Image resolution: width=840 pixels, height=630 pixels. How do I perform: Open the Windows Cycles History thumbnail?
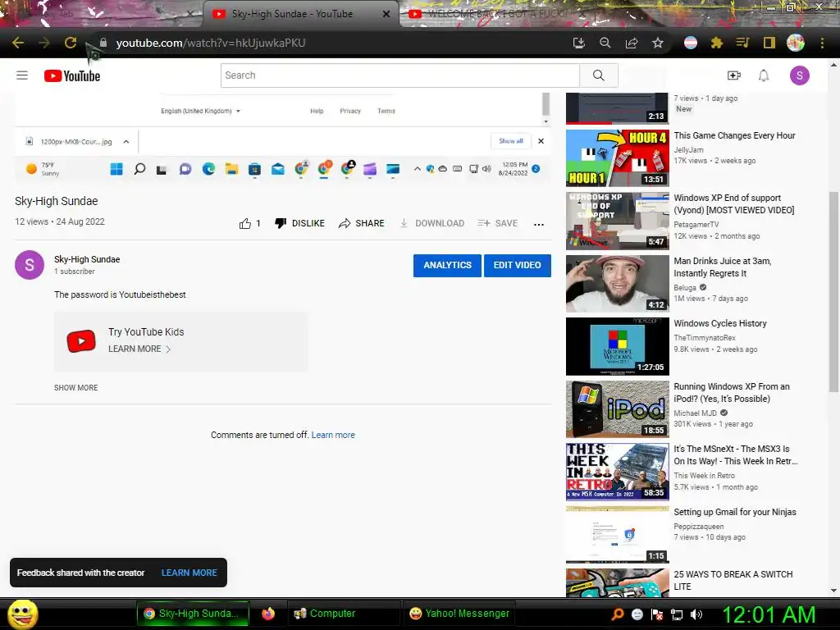617,346
